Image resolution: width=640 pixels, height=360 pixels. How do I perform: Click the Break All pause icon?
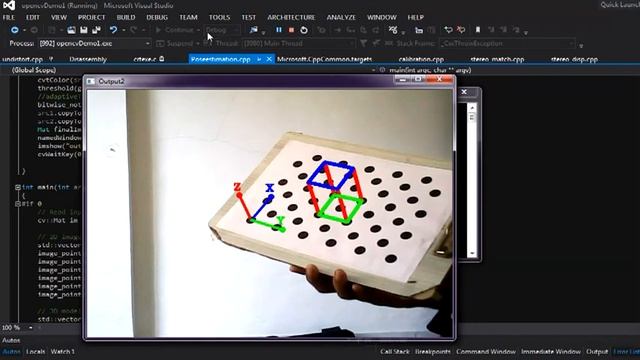coord(279,30)
